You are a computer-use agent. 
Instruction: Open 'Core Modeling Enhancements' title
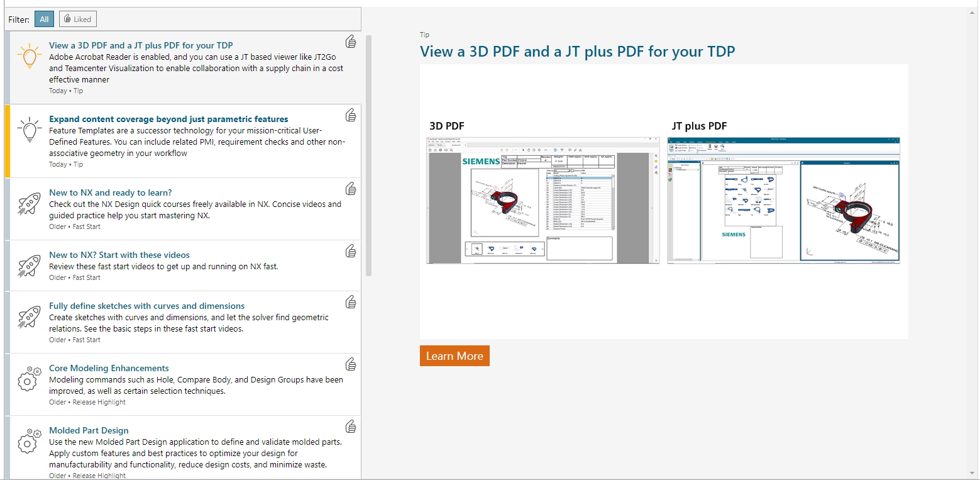tap(109, 368)
